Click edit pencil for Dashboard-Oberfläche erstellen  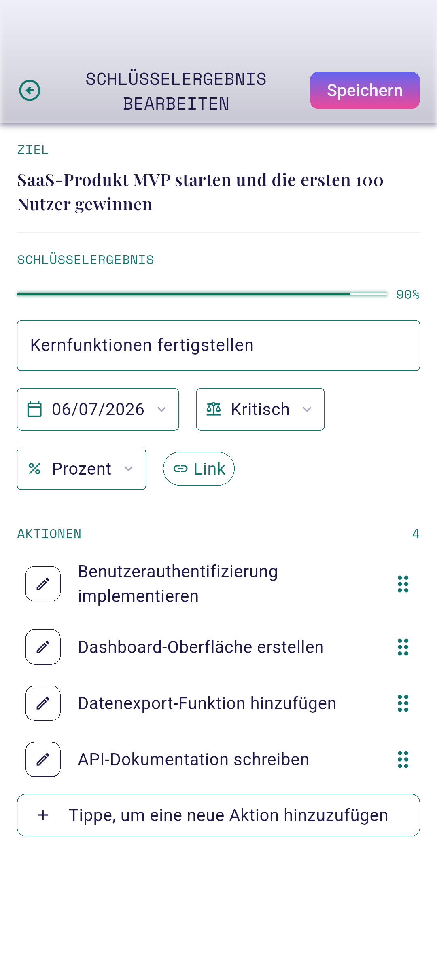(x=43, y=647)
